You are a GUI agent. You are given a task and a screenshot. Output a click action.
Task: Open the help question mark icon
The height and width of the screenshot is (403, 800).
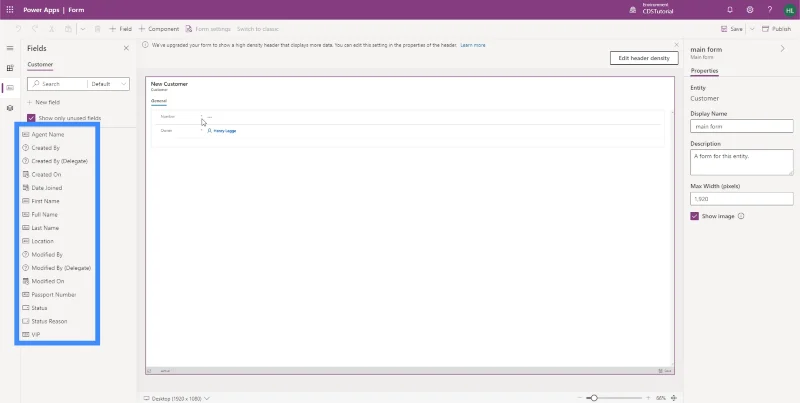pyautogui.click(x=770, y=10)
